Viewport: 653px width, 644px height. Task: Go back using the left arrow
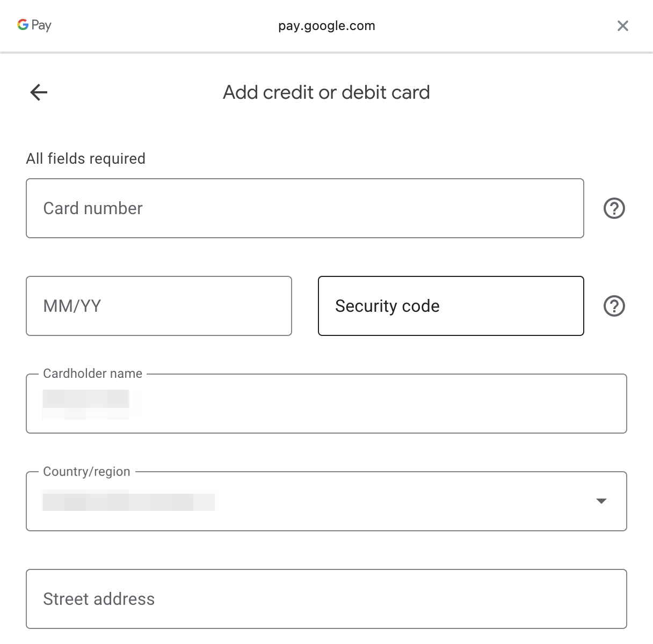[x=39, y=92]
